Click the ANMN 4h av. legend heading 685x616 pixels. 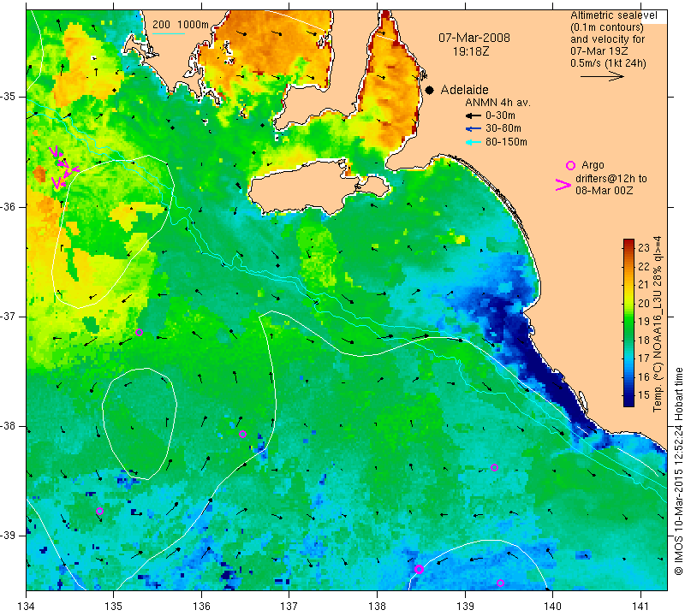(x=497, y=103)
